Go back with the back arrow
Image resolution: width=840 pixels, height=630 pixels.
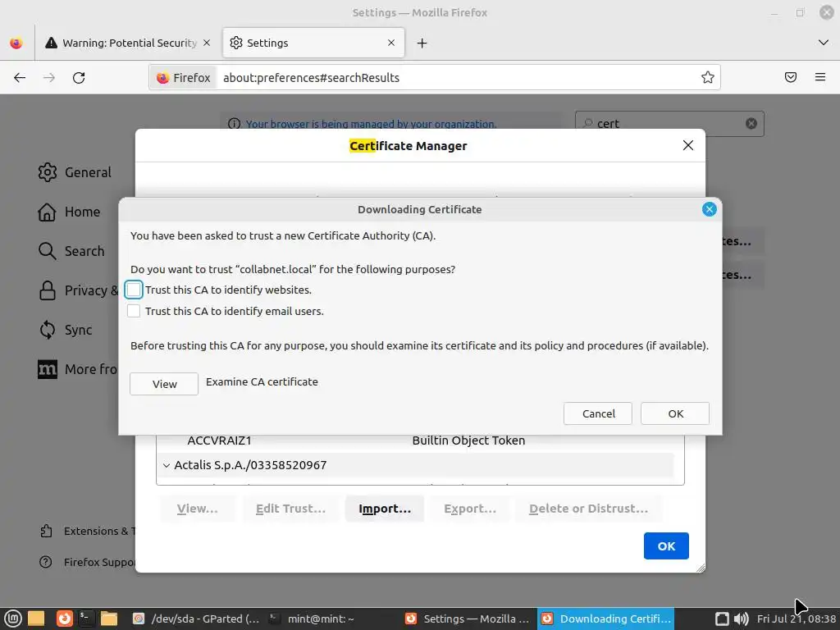[20, 78]
